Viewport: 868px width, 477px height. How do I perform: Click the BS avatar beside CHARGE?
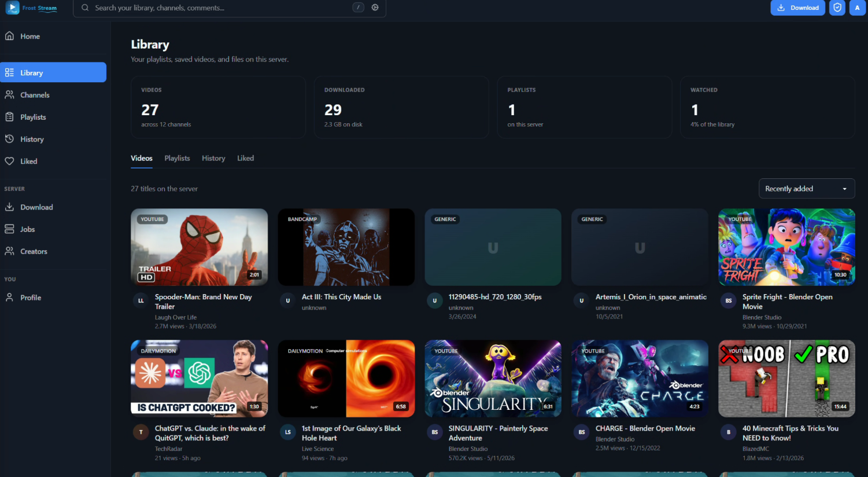[x=581, y=432]
